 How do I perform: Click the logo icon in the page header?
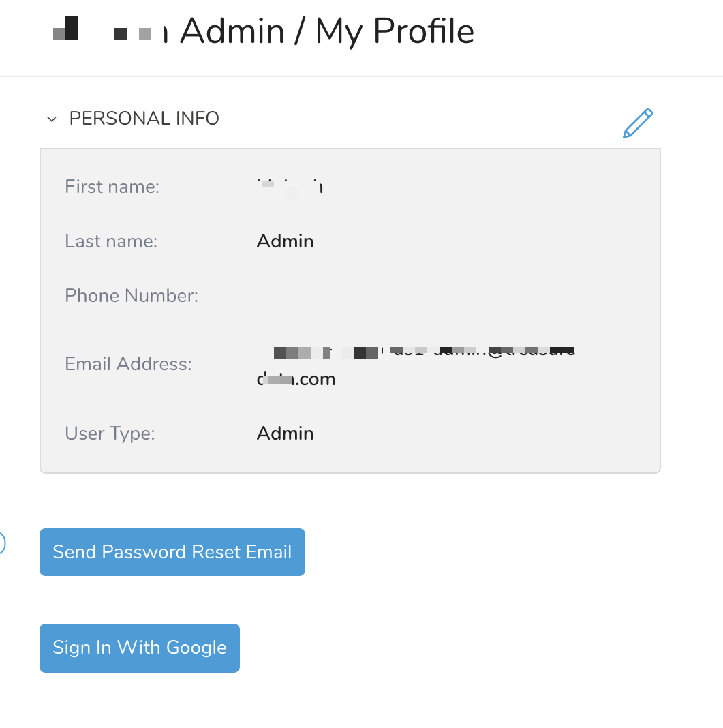coord(66,29)
